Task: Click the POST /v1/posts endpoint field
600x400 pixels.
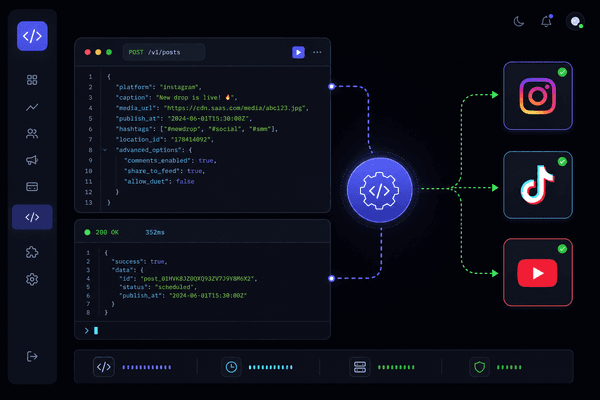Action: tap(164, 52)
